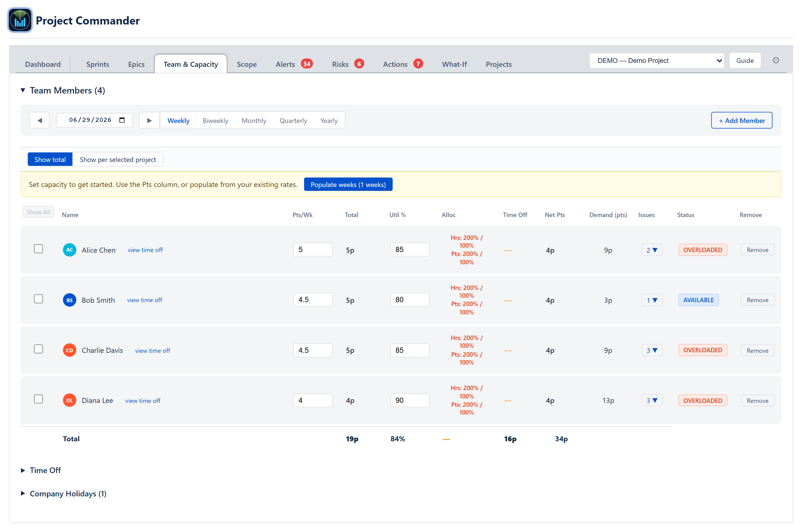802x532 pixels.
Task: View time off for Alice Chen
Action: (x=145, y=250)
